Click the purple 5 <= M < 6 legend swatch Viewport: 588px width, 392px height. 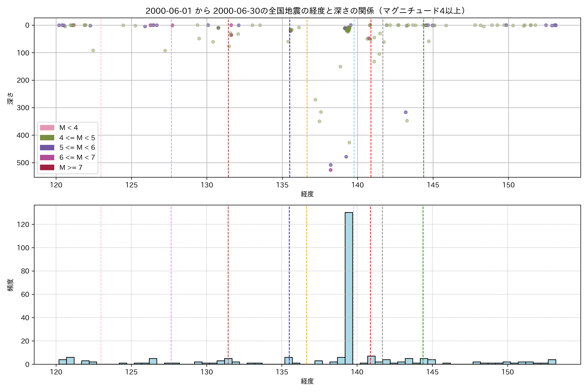click(47, 147)
